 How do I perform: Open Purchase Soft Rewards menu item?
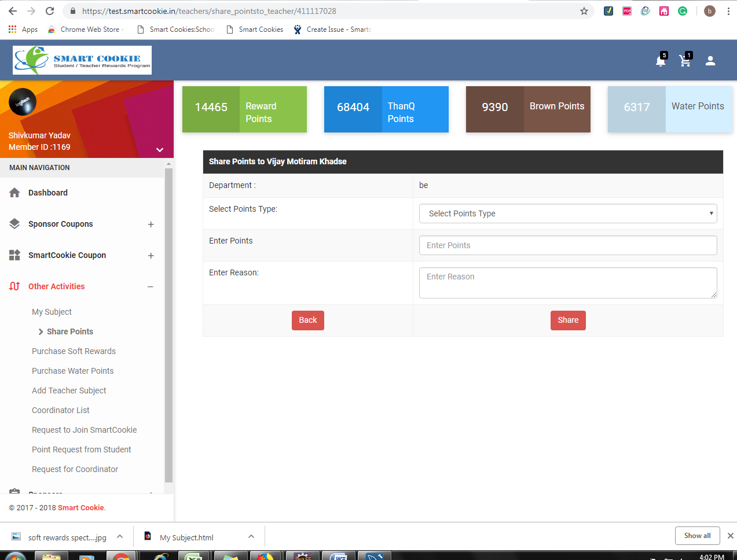(x=74, y=351)
